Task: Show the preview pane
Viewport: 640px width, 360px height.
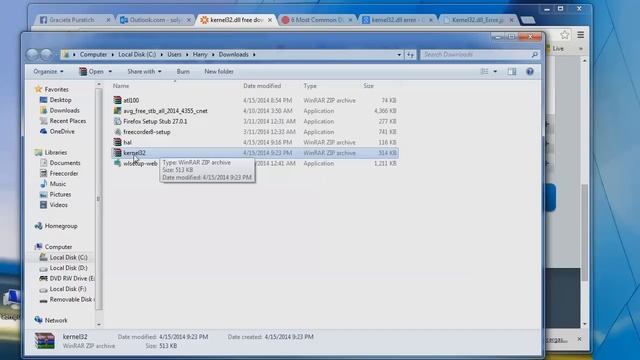Action: tap(511, 71)
